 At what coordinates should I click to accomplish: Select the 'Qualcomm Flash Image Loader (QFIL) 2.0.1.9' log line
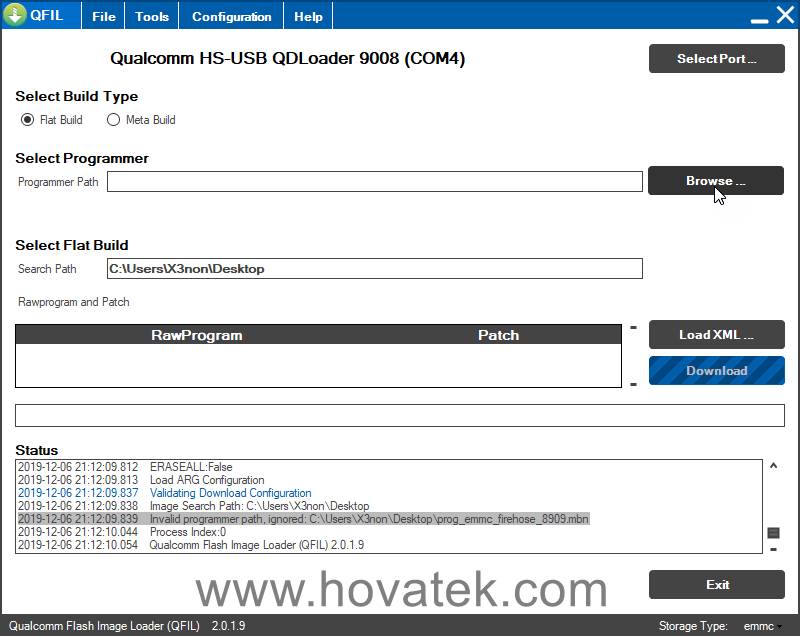pos(191,545)
